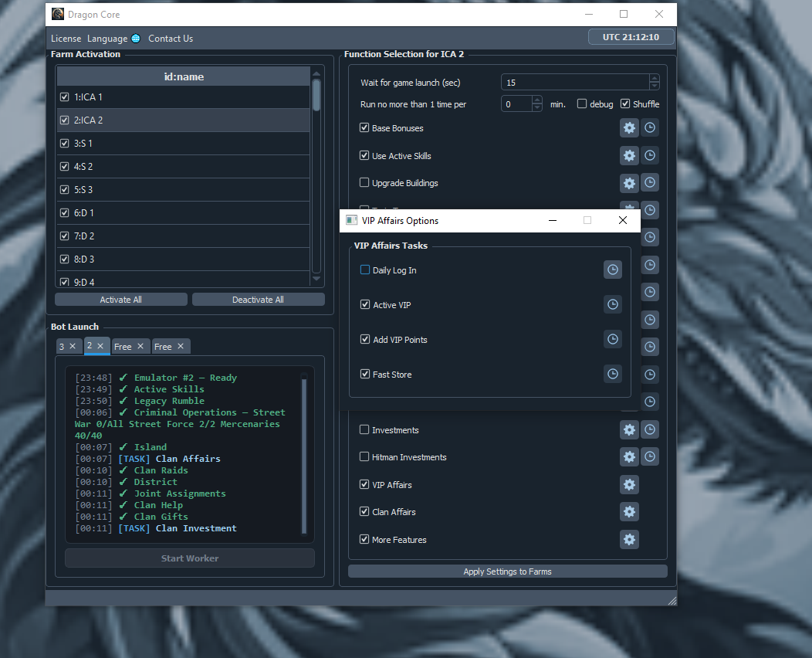Open Investments clock schedule
812x658 pixels.
point(650,429)
